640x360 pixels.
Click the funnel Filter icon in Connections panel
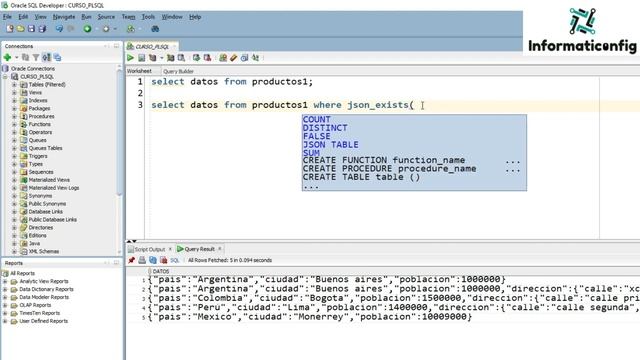tap(36, 58)
